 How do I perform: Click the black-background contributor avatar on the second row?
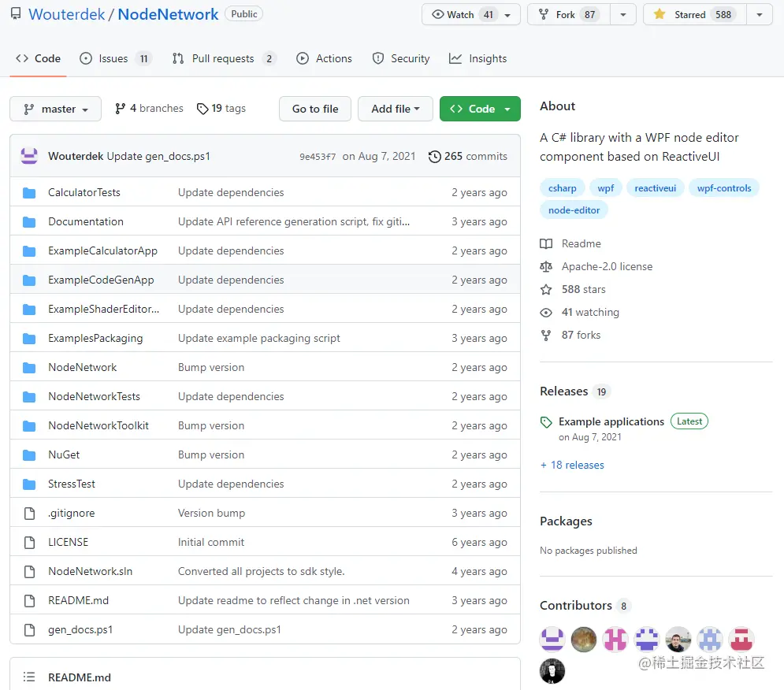click(x=552, y=671)
